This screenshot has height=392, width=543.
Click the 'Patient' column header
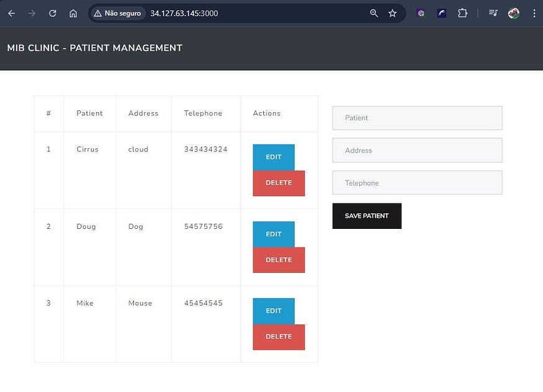coord(89,113)
